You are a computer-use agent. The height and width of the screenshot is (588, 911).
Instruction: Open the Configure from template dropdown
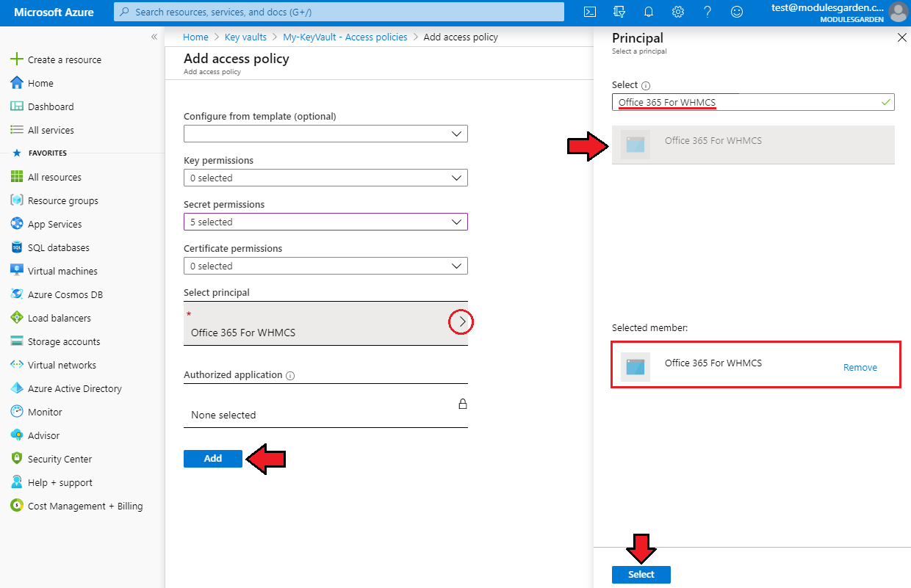tap(325, 134)
